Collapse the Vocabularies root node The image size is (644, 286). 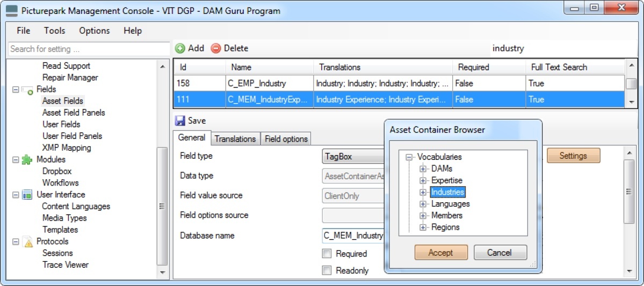pyautogui.click(x=409, y=157)
